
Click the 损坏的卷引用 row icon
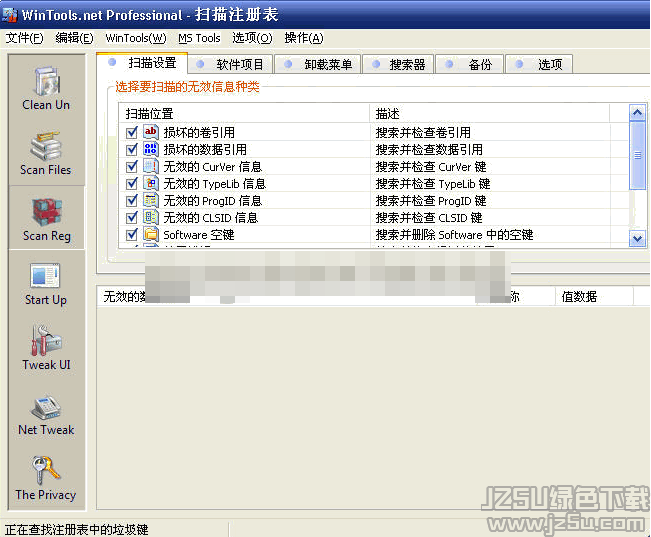coord(150,132)
